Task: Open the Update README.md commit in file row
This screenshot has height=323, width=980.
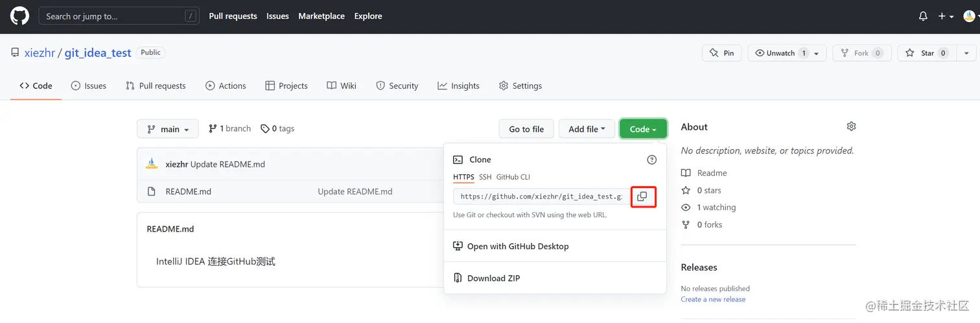Action: click(355, 191)
